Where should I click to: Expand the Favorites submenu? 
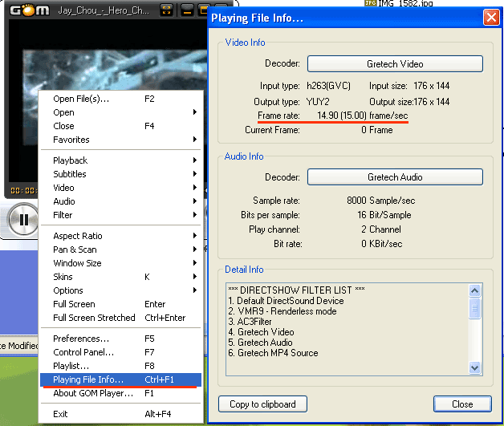click(x=120, y=140)
